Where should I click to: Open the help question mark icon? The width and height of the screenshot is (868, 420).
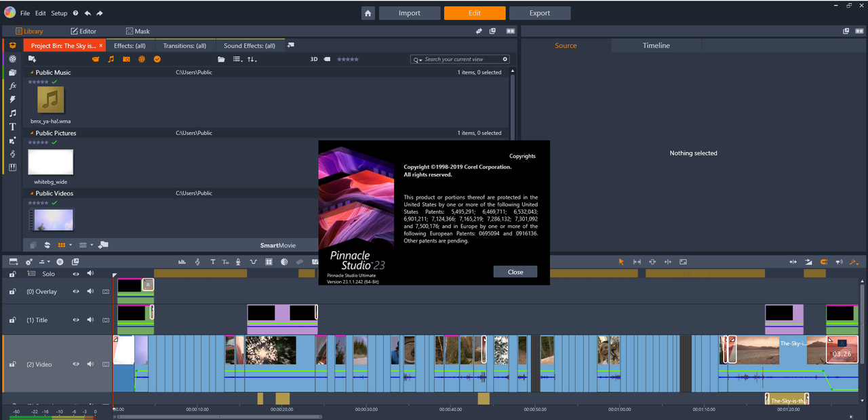coord(75,13)
